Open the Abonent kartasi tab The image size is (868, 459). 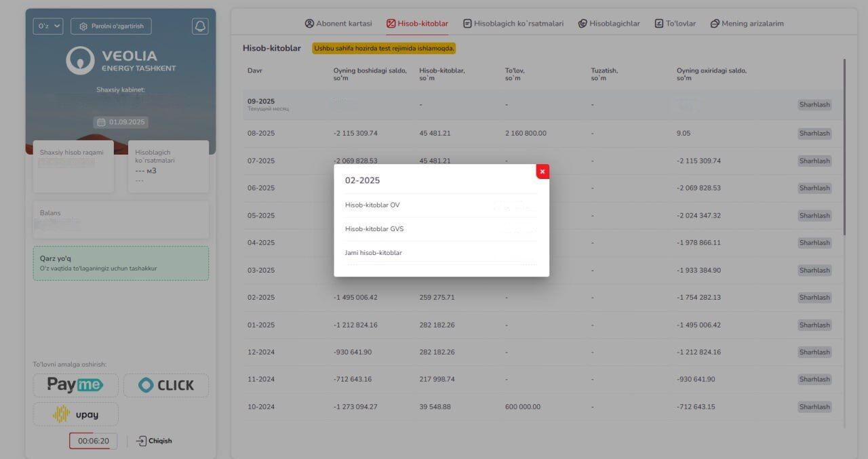pos(338,23)
